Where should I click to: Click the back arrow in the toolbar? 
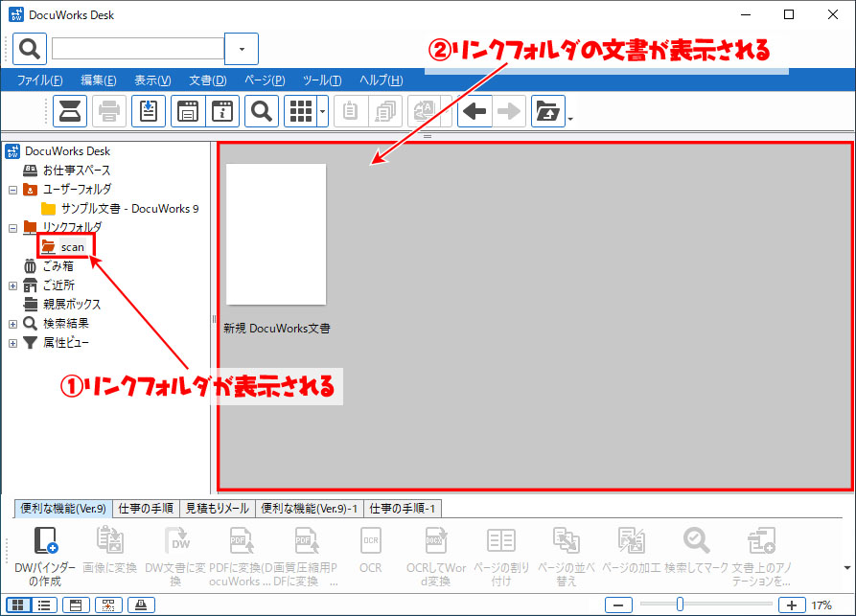[474, 111]
